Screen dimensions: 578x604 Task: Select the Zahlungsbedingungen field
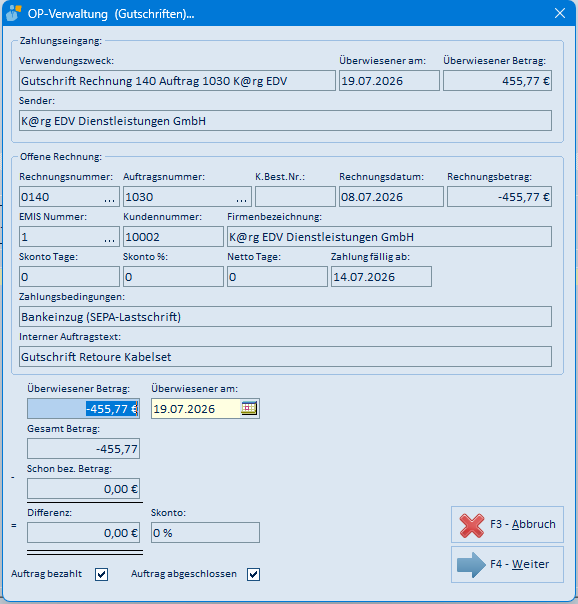click(285, 317)
